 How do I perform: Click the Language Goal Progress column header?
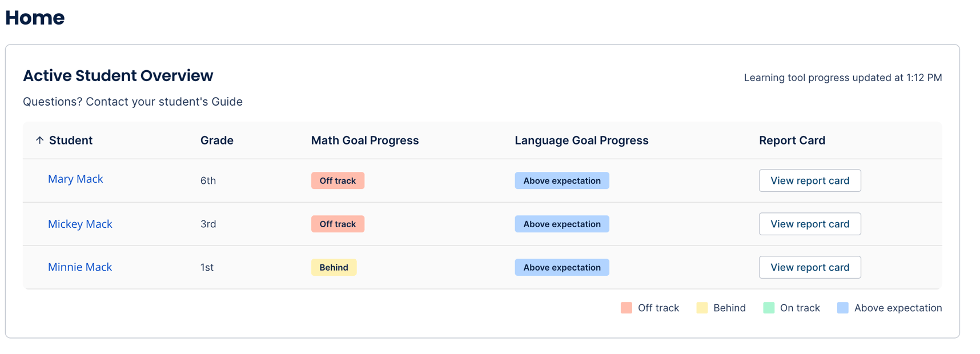coord(581,140)
